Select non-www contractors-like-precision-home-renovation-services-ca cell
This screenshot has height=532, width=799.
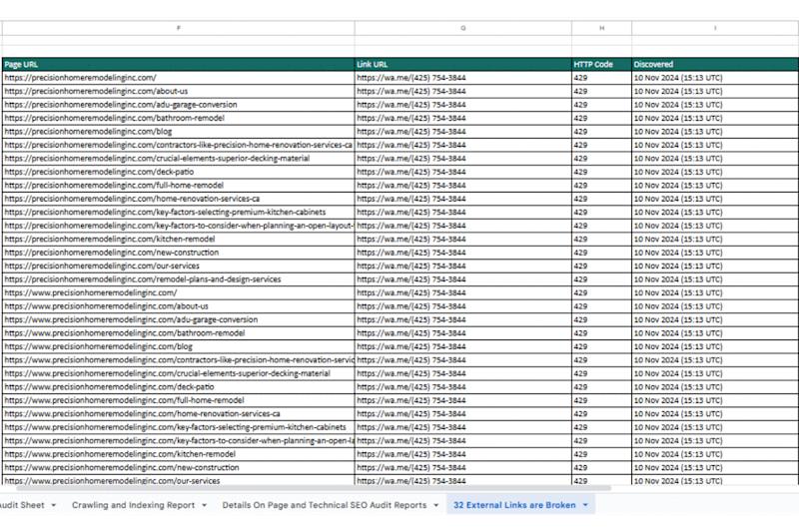click(179, 145)
